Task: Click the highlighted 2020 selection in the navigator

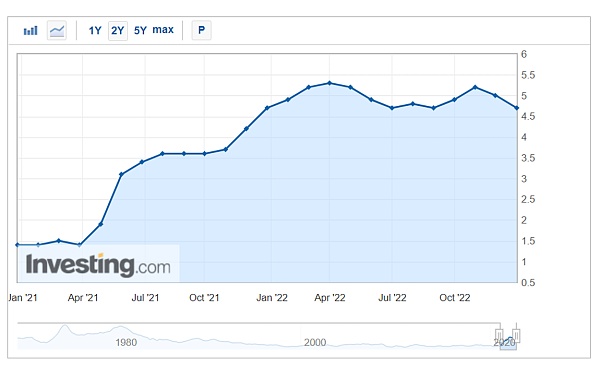Action: [x=508, y=343]
